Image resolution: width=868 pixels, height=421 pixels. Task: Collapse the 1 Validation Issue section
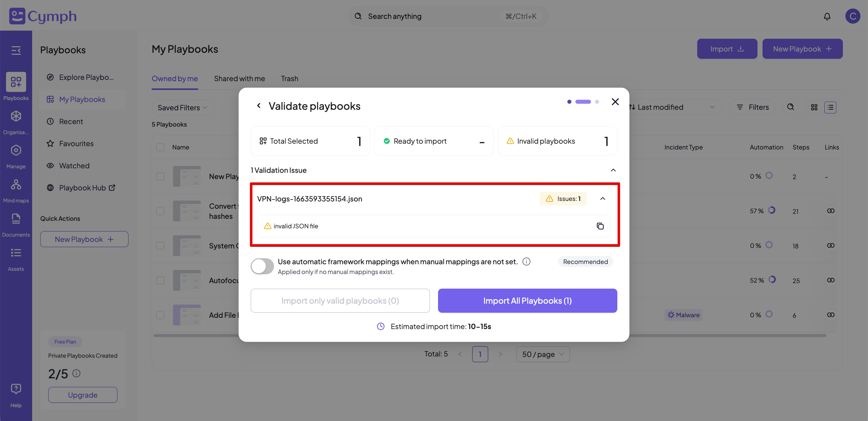point(613,170)
